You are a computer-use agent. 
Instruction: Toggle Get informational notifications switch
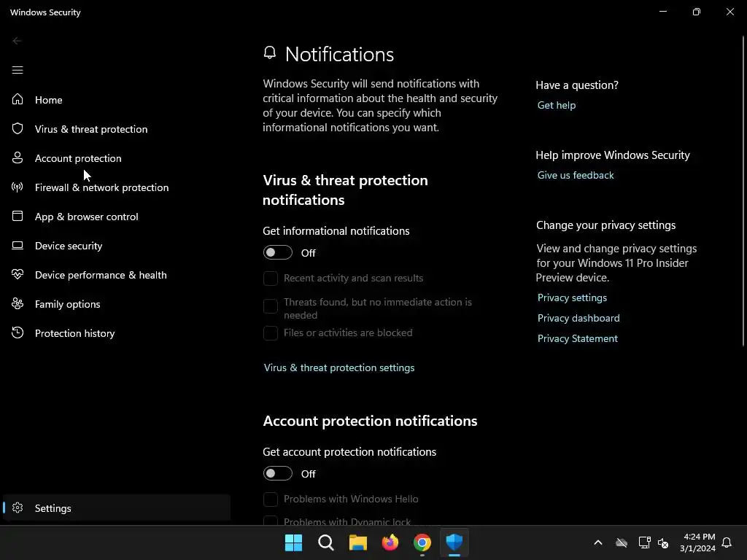pyautogui.click(x=278, y=252)
